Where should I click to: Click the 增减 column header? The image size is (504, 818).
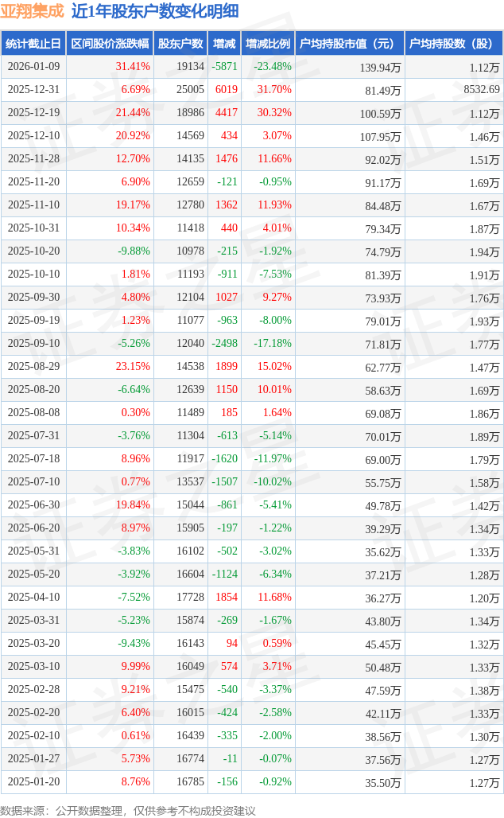pos(224,43)
